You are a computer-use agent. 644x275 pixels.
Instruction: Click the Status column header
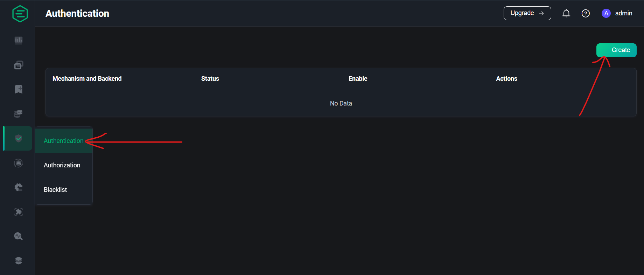pos(210,79)
